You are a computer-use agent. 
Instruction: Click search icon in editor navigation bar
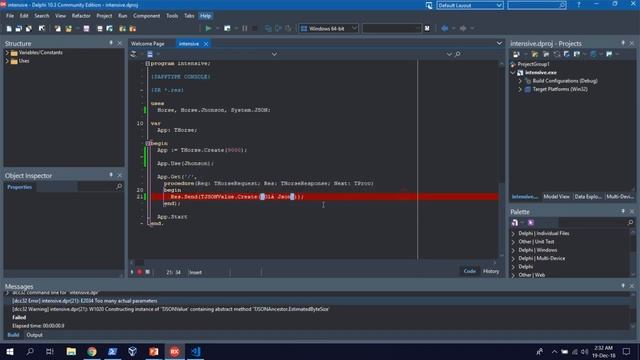tap(458, 54)
